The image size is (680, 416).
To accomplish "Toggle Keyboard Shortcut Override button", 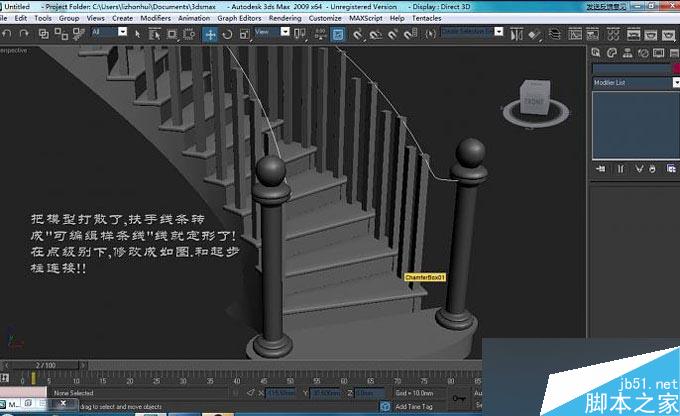I will coord(338,34).
